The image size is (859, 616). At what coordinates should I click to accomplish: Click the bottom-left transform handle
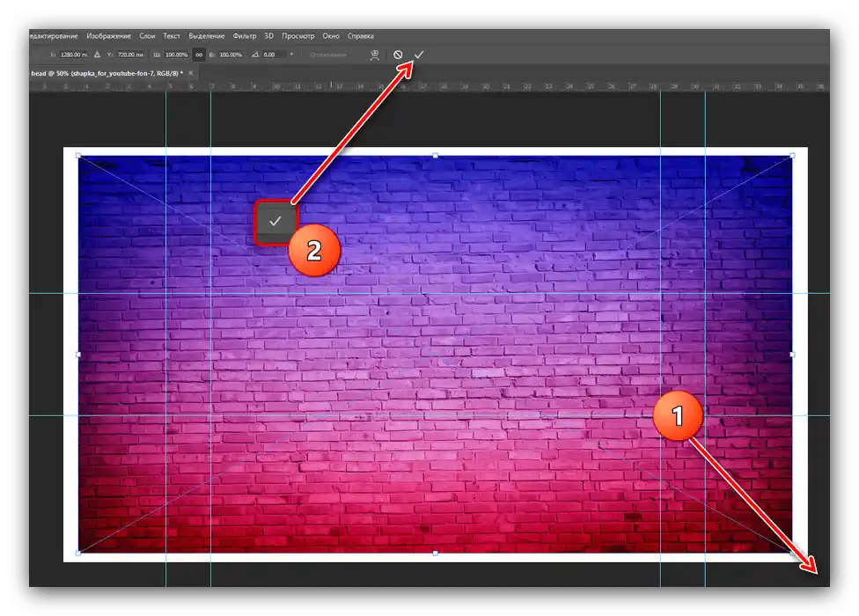pos(78,553)
